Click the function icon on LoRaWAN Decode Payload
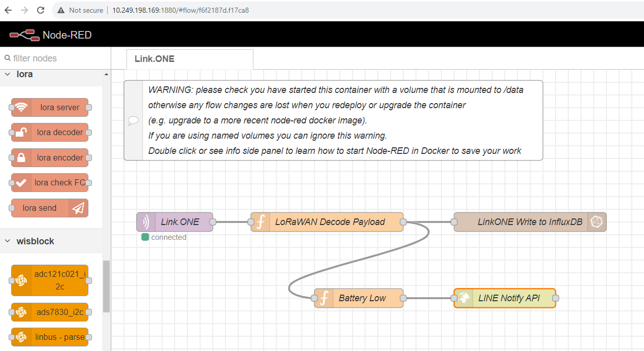Image resolution: width=644 pixels, height=351 pixels. coord(260,222)
